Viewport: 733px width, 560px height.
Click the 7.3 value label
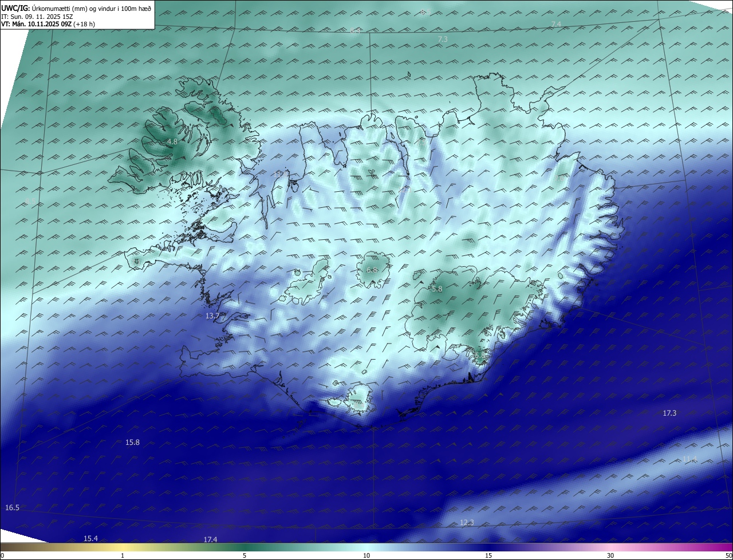pyautogui.click(x=442, y=39)
